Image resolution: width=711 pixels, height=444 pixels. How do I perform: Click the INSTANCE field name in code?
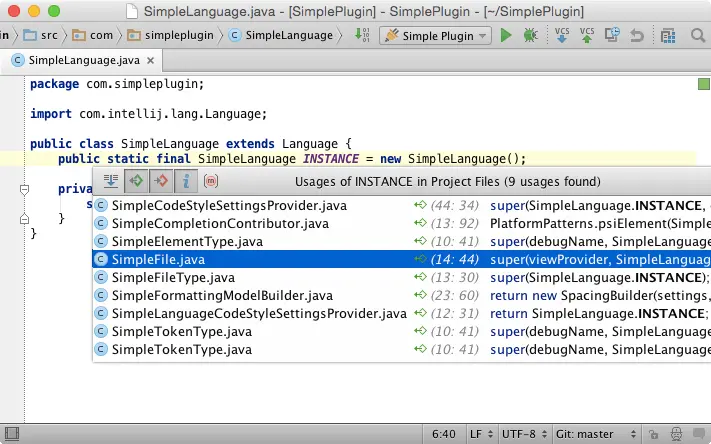331,159
